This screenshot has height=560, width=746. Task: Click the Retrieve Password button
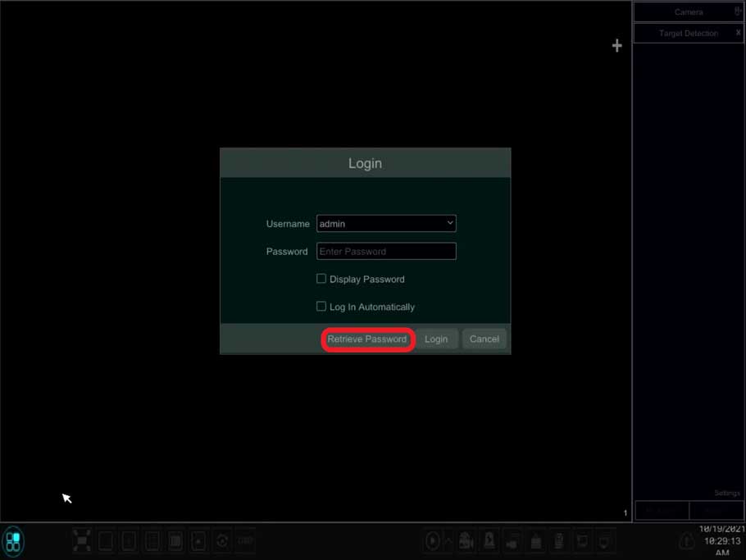(366, 339)
